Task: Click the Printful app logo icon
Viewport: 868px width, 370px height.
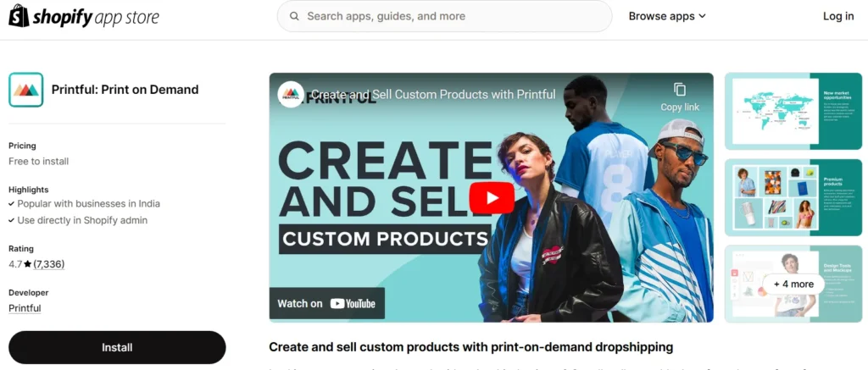Action: pyautogui.click(x=26, y=90)
